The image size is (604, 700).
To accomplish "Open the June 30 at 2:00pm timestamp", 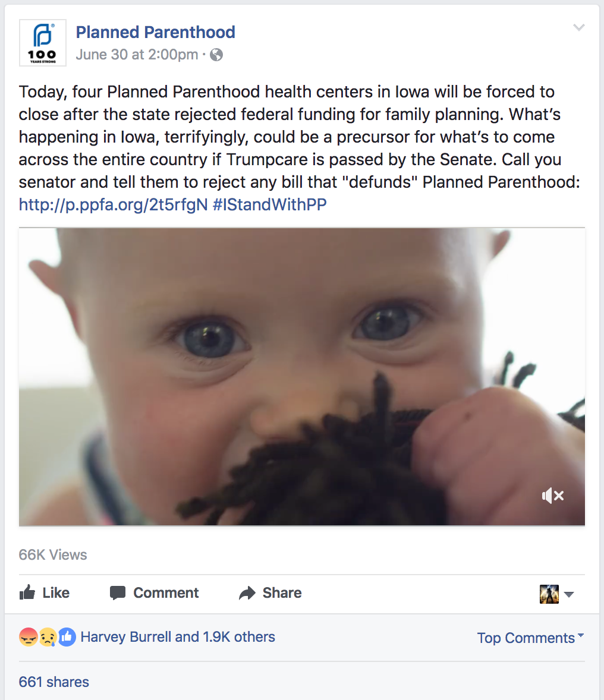I will tap(137, 55).
